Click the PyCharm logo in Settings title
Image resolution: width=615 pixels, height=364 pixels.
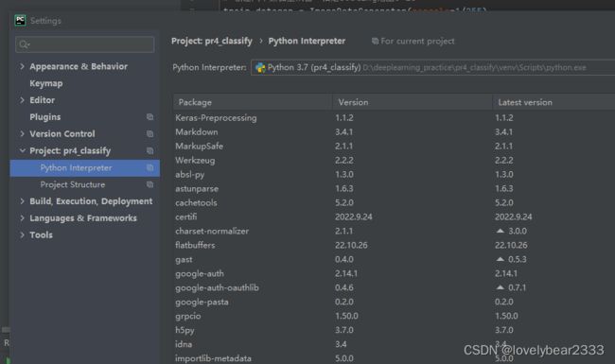(20, 21)
